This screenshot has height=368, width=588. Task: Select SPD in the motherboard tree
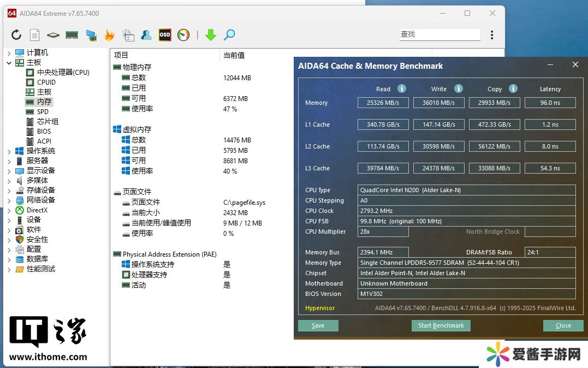(x=42, y=111)
